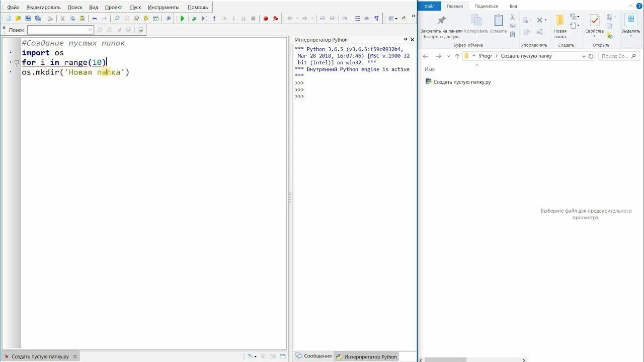This screenshot has height=362, width=644.
Task: Open the Выделить dropdown in Explorer
Action: point(630,26)
